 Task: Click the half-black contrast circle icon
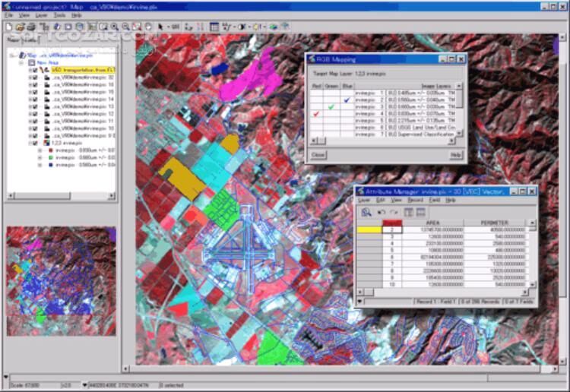(x=242, y=27)
